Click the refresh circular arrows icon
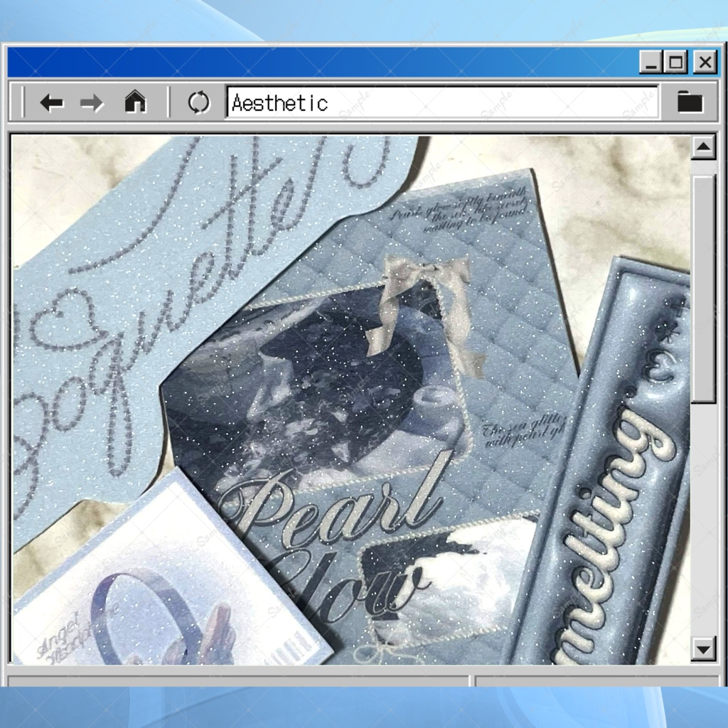Image resolution: width=728 pixels, height=728 pixels. pos(199,102)
